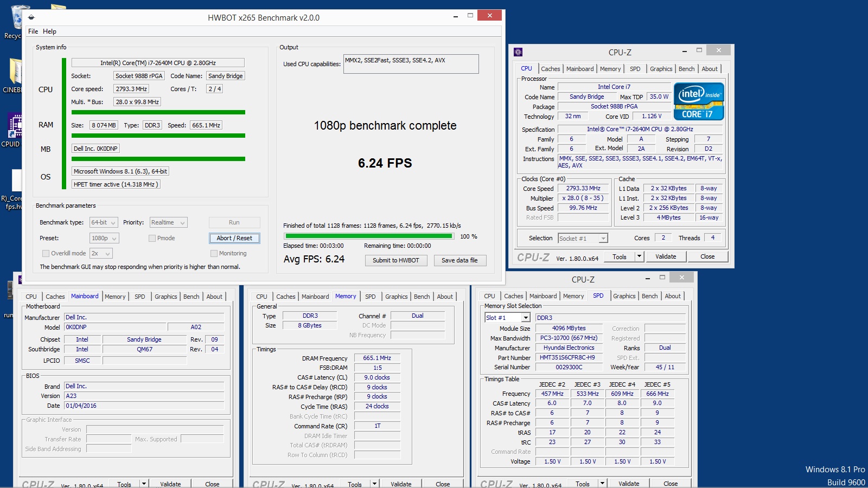Viewport: 868px width, 488px height.
Task: Click Validate in the Memory CPU-Z window
Action: pyautogui.click(x=401, y=484)
